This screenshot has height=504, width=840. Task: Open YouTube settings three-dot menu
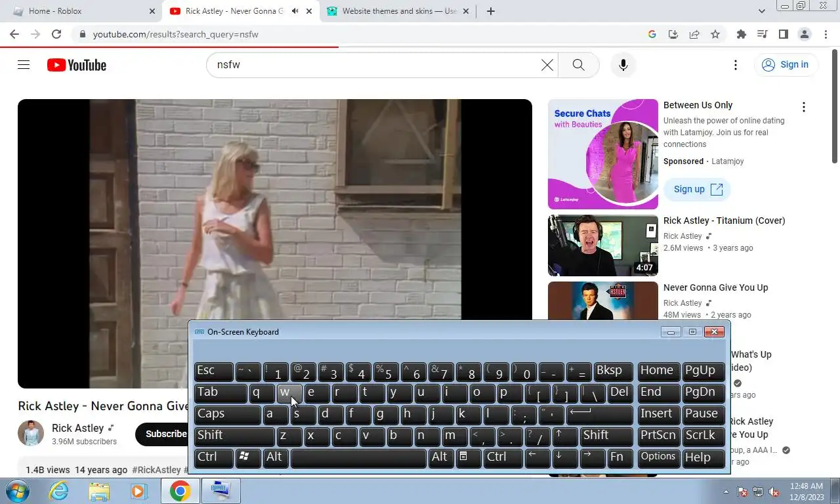coord(736,64)
